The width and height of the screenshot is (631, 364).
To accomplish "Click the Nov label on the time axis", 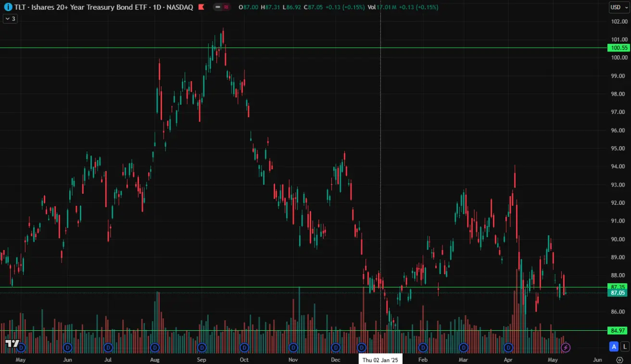I will 293,360.
